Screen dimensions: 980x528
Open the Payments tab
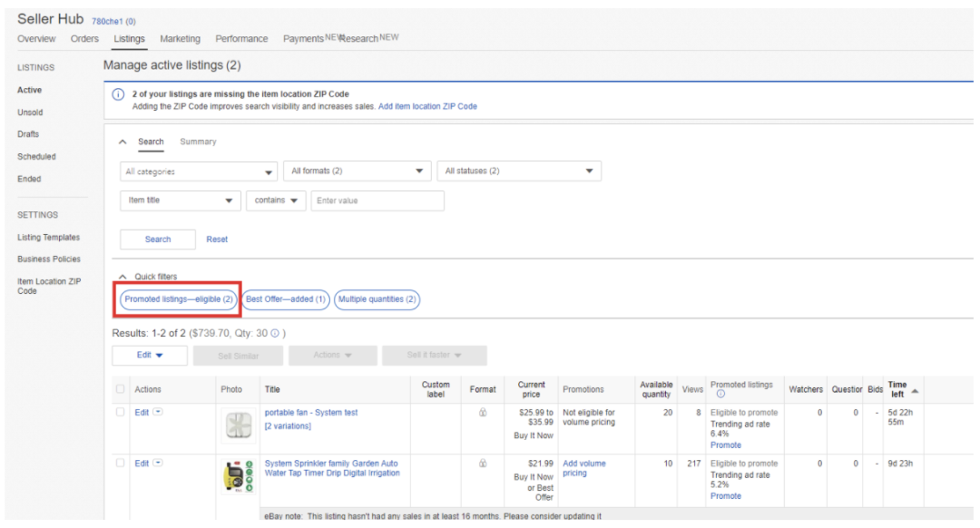303,39
